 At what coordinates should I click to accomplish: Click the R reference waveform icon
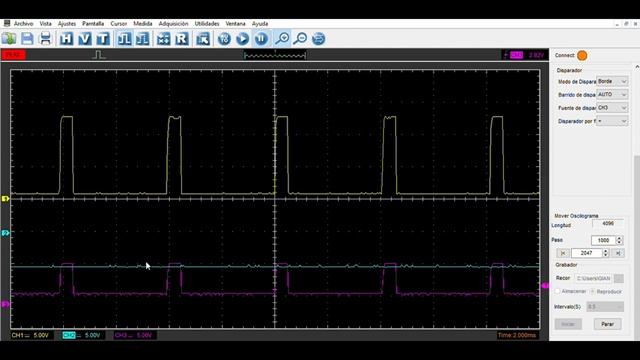[x=182, y=39]
